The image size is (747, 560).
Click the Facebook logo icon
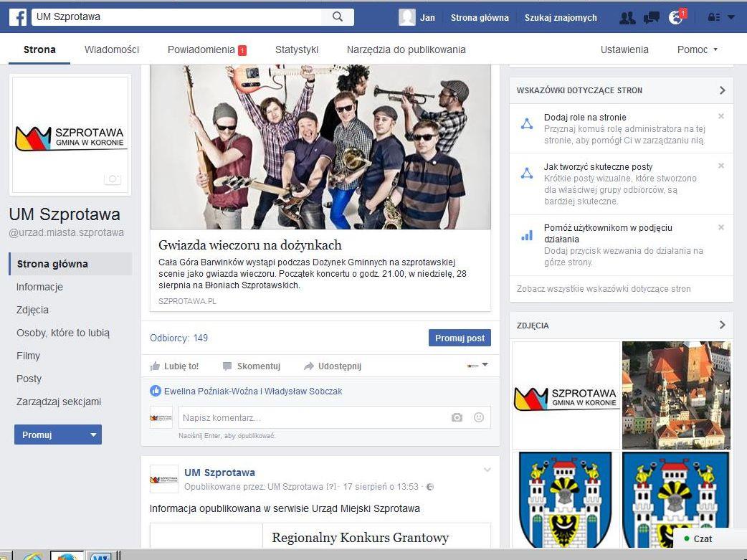(x=18, y=18)
